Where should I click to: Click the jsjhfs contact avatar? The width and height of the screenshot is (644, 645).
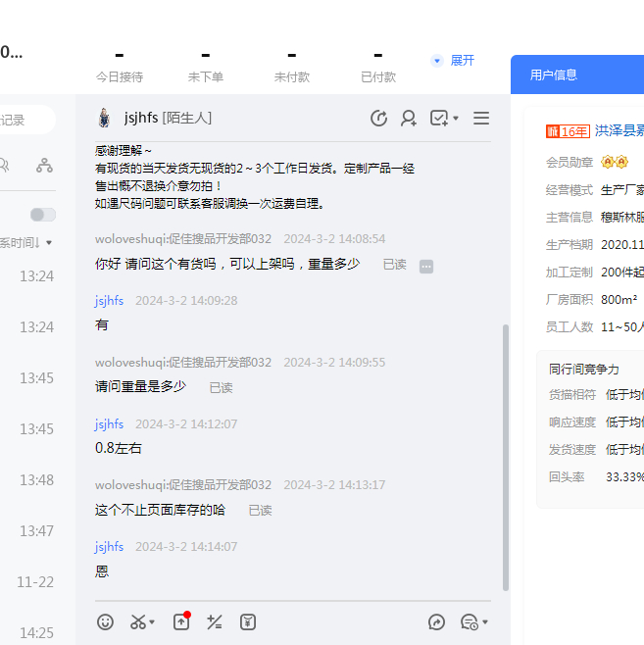(104, 118)
